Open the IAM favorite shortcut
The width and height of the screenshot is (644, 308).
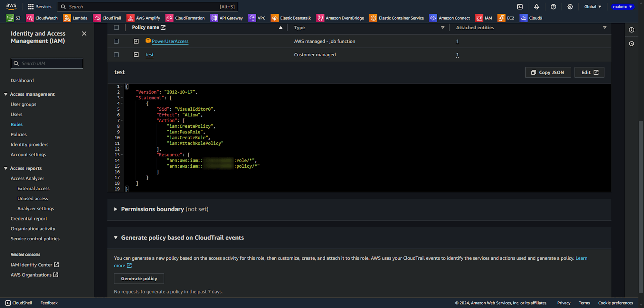pos(484,18)
